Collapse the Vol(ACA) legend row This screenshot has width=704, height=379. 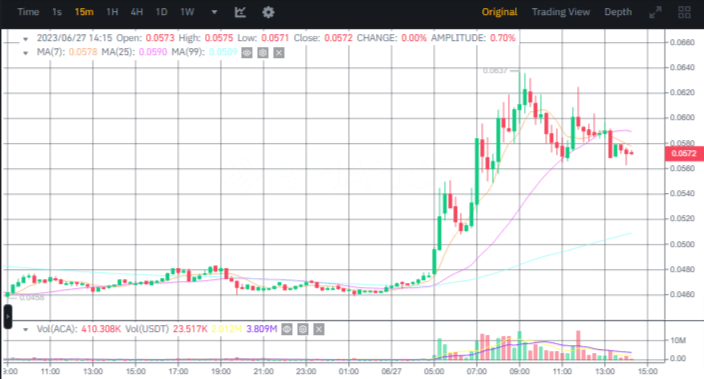tap(26, 330)
